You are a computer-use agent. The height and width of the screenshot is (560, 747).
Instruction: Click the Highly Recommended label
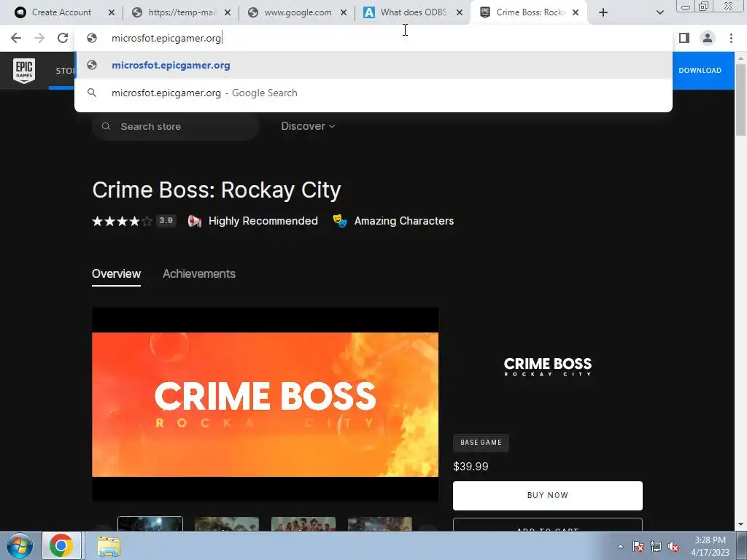[x=263, y=221]
